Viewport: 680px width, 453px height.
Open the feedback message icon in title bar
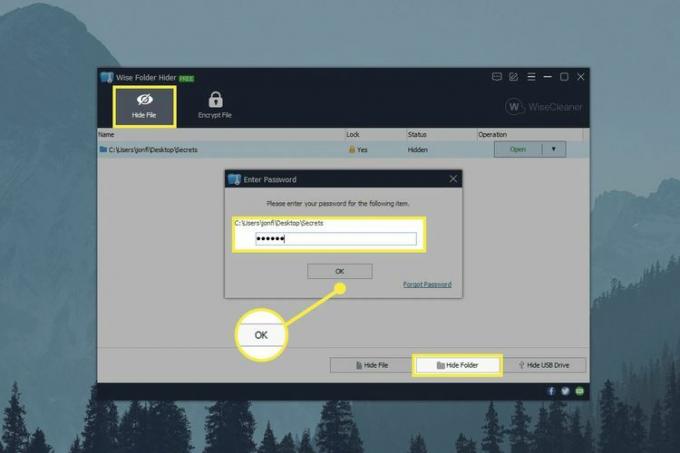tap(497, 77)
